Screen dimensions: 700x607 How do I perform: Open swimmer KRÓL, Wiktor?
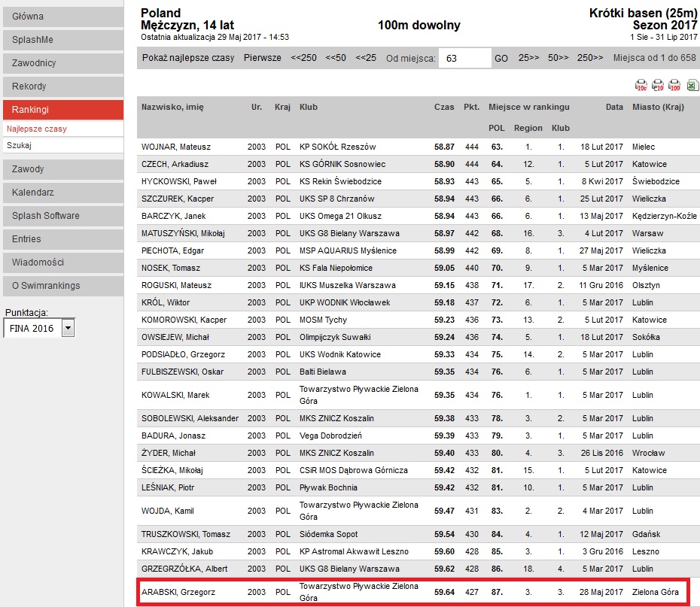click(165, 303)
